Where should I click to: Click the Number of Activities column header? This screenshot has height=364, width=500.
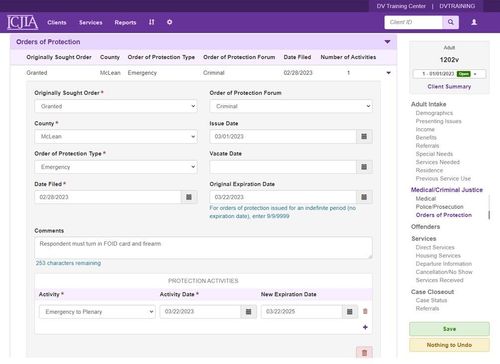click(x=348, y=57)
